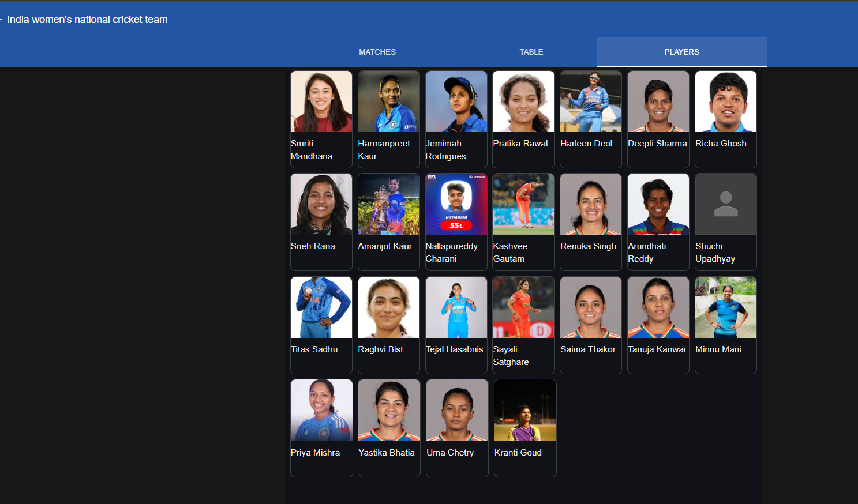Open the Shuchi Upadhyay name label

tap(715, 253)
